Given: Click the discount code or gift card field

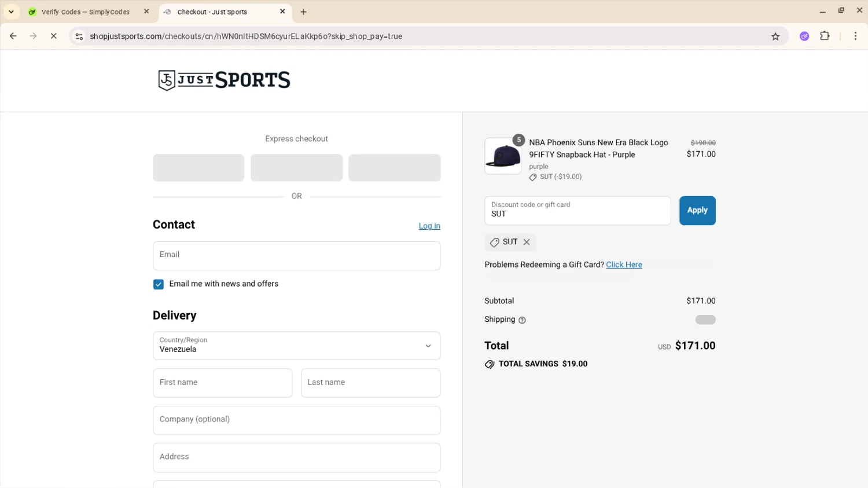Looking at the screenshot, I should (x=578, y=211).
